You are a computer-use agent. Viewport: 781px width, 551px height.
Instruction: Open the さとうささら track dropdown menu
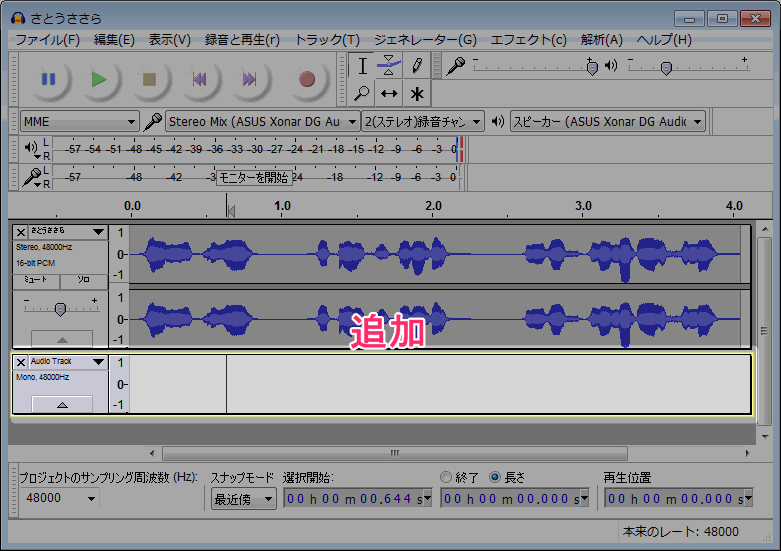(x=98, y=232)
